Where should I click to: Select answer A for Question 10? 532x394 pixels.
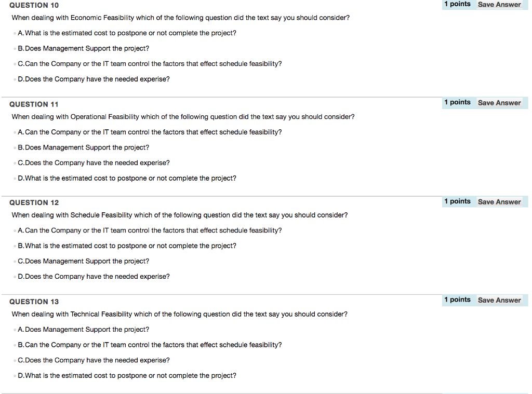click(x=15, y=33)
